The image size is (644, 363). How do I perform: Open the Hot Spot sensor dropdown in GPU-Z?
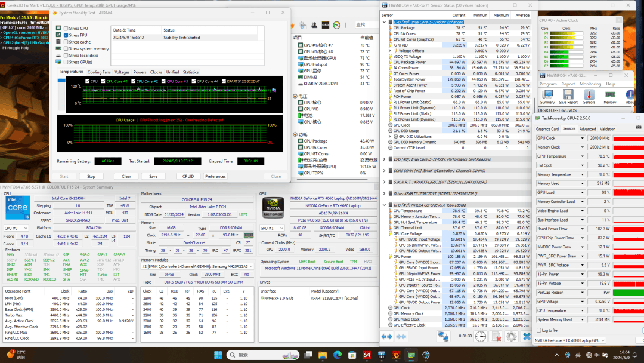coord(582,165)
